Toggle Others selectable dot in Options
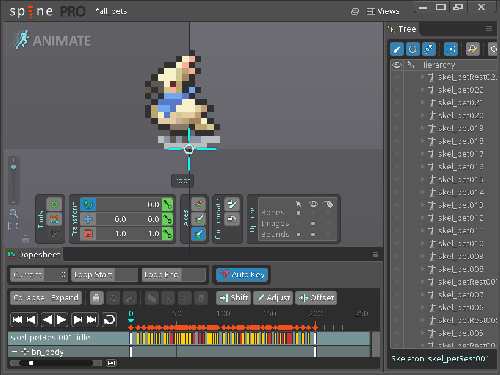Screen dimensions: 500x375 [x=298, y=234]
